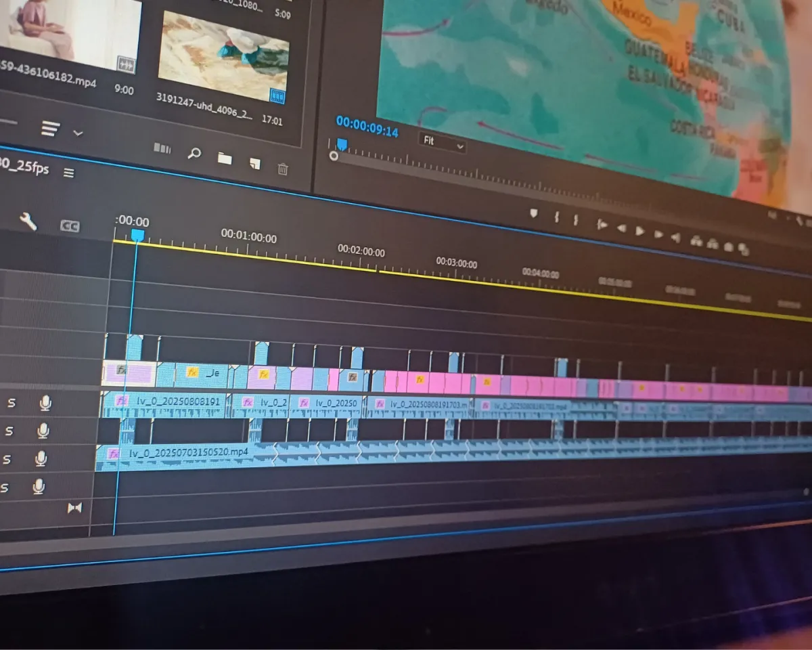Open the Find magnifier in project panel
This screenshot has height=650, width=812.
(194, 153)
